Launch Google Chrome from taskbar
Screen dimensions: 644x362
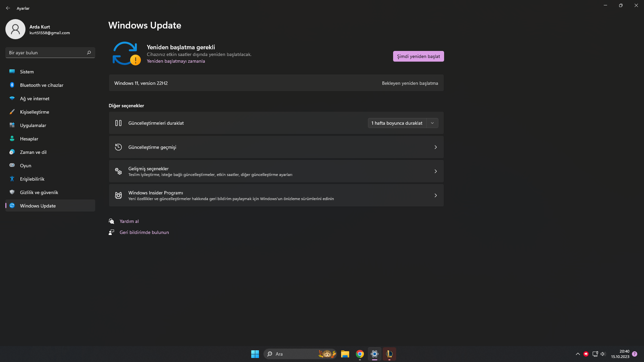click(x=360, y=354)
